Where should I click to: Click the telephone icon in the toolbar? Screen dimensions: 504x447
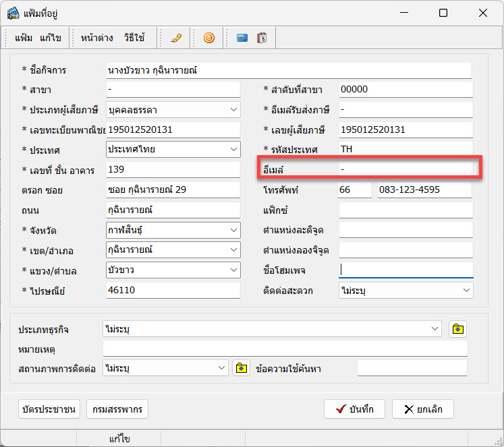[176, 38]
